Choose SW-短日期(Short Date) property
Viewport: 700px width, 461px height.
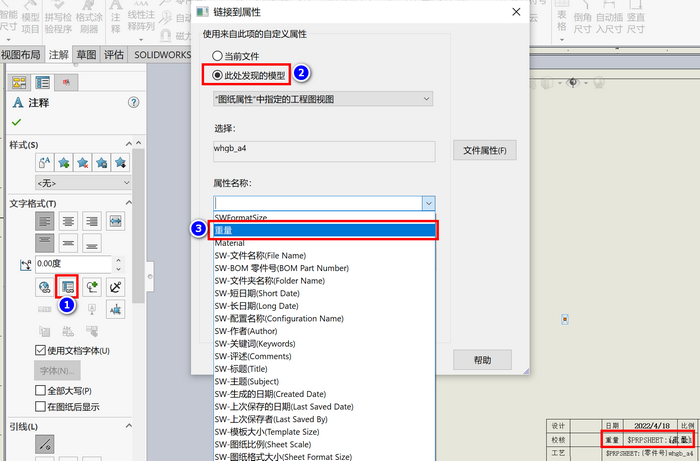[x=325, y=294]
